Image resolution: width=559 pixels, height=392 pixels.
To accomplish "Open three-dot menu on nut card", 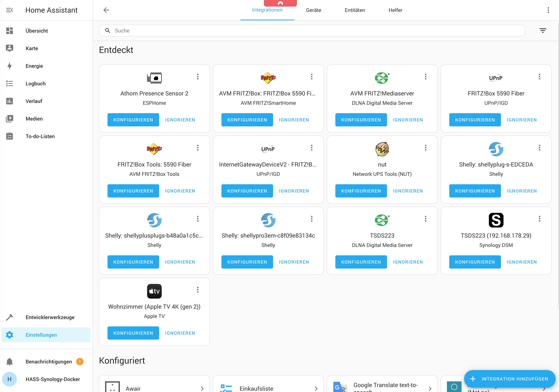I will pyautogui.click(x=425, y=148).
